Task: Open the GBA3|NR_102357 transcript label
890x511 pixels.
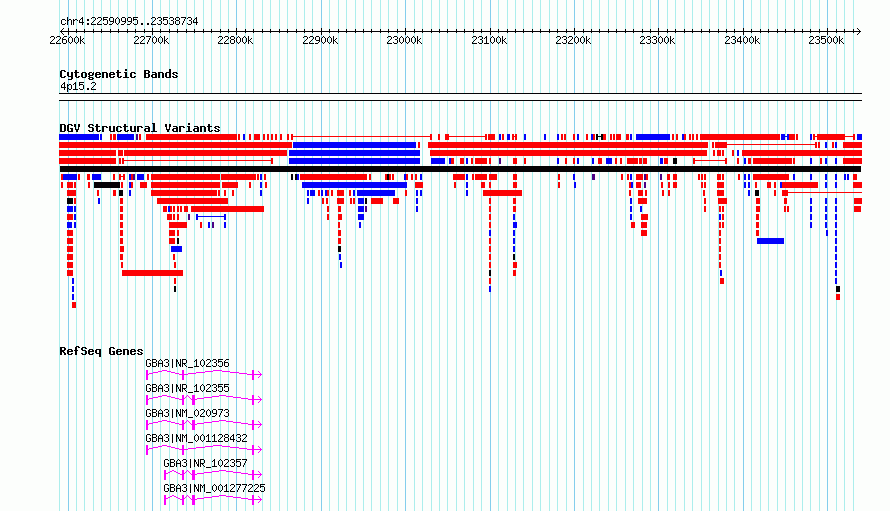Action: pos(205,463)
